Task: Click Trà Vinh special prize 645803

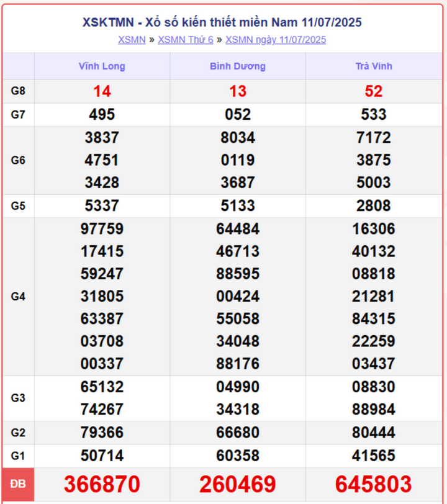Action: 373,484
